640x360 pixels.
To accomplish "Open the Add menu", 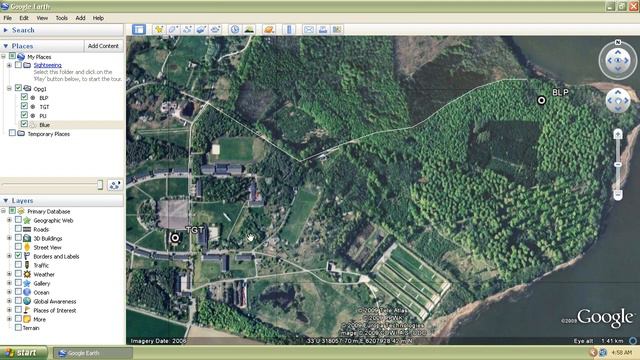I will [80, 18].
